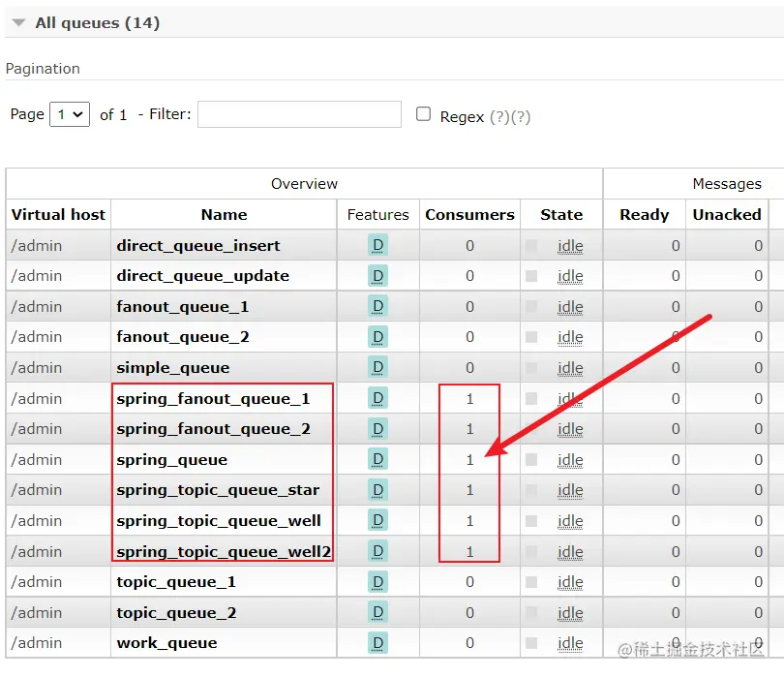Click durable D badge for fanout_queue_2
This screenshot has width=784, height=678.
pos(377,337)
